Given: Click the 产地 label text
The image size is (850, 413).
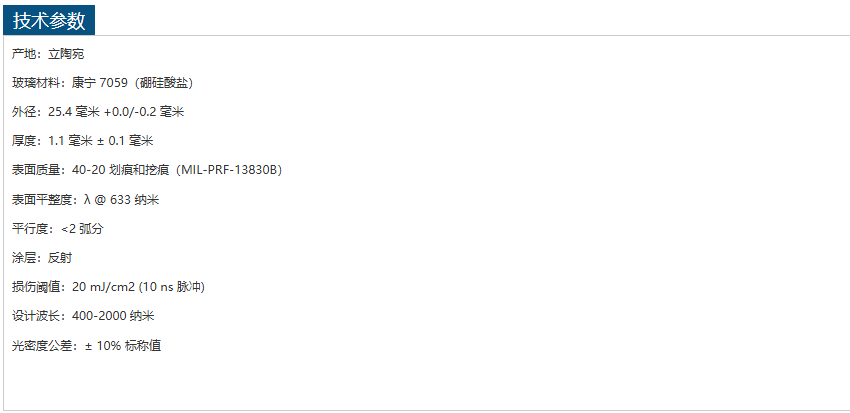Looking at the screenshot, I should coord(24,53).
